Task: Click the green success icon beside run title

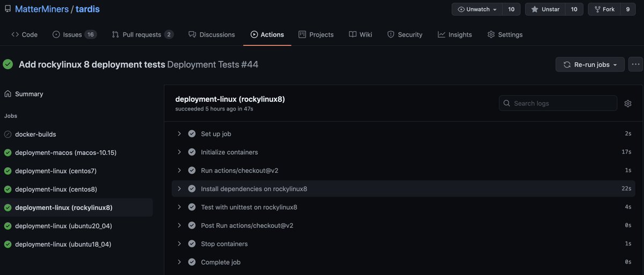Action: (x=8, y=64)
